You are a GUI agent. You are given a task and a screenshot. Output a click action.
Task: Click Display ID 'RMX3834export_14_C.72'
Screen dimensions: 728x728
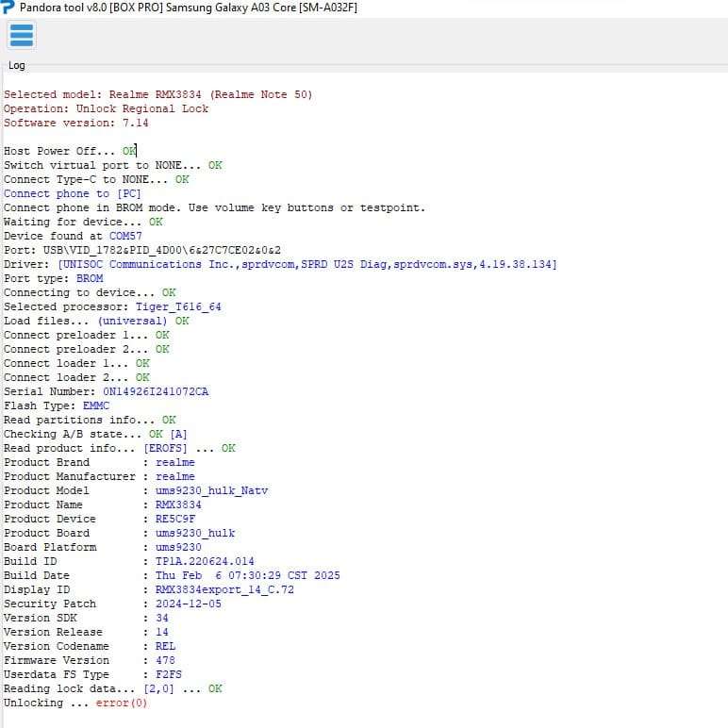click(x=224, y=590)
